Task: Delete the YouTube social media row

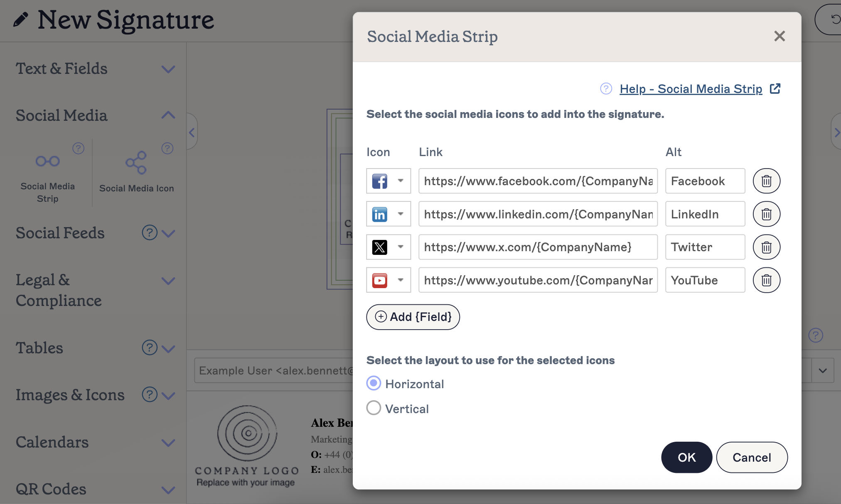Action: 767,280
